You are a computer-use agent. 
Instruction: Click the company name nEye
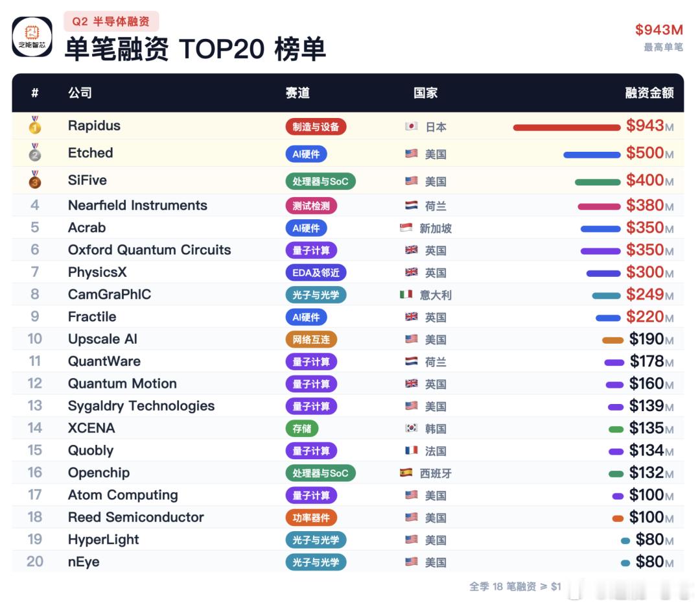(x=84, y=562)
